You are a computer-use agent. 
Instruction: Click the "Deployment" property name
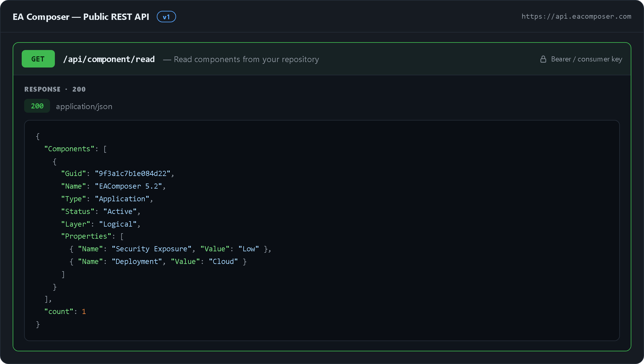(x=137, y=262)
